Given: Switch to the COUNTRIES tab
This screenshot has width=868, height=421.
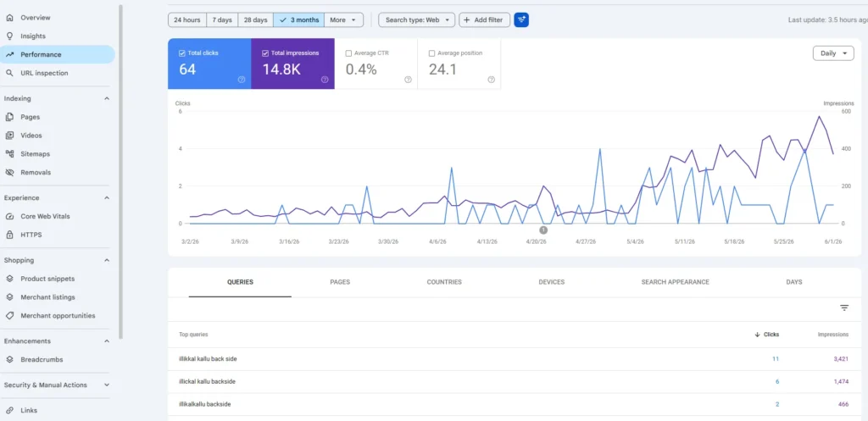Looking at the screenshot, I should coord(444,282).
